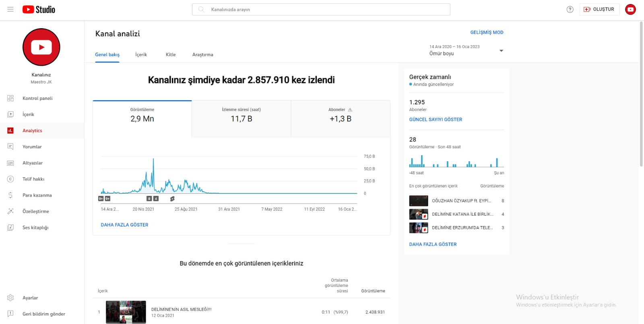Click first 9+ video marker on chart
The width and height of the screenshot is (644, 324).
(101, 199)
